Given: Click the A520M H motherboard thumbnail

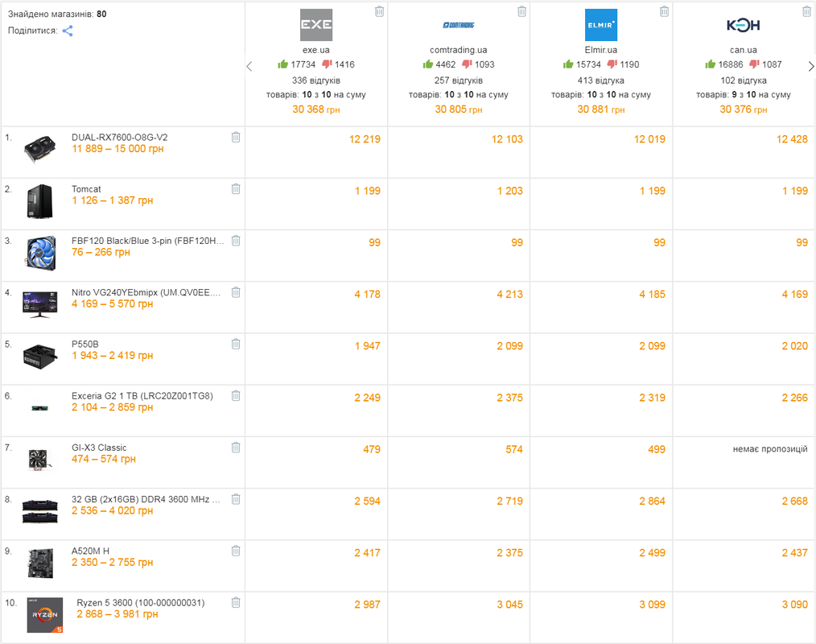Looking at the screenshot, I should coord(40,563).
